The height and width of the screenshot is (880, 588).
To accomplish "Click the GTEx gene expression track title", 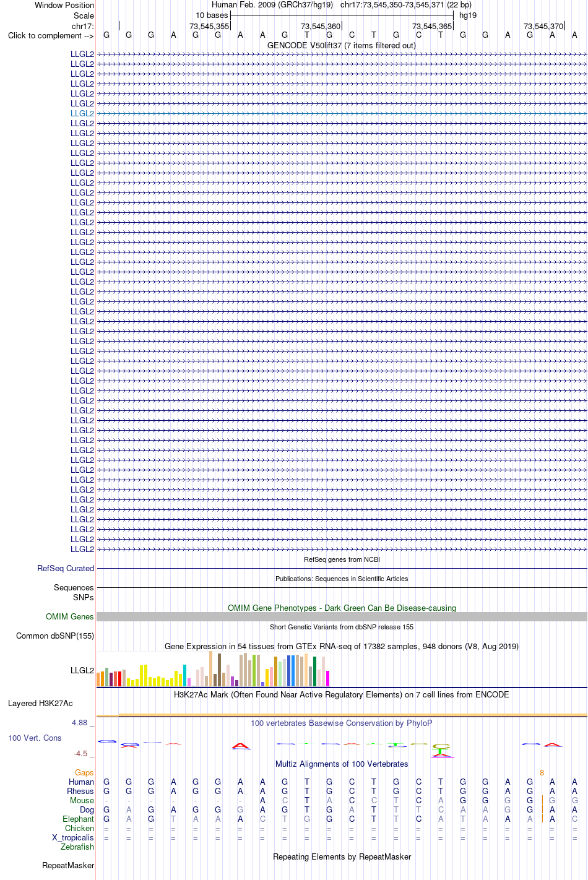I will pyautogui.click(x=342, y=646).
